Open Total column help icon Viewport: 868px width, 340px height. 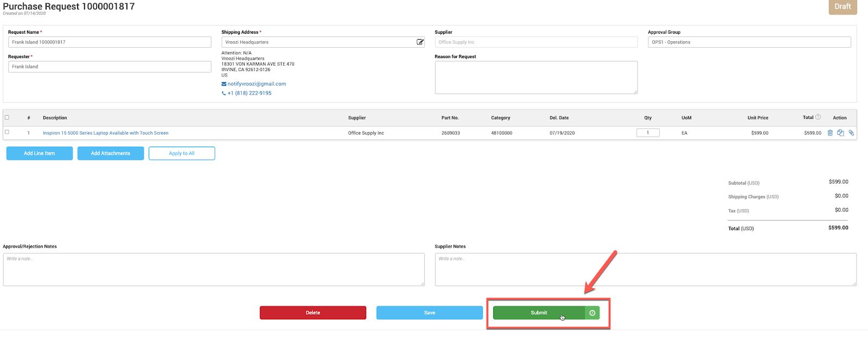pos(818,117)
